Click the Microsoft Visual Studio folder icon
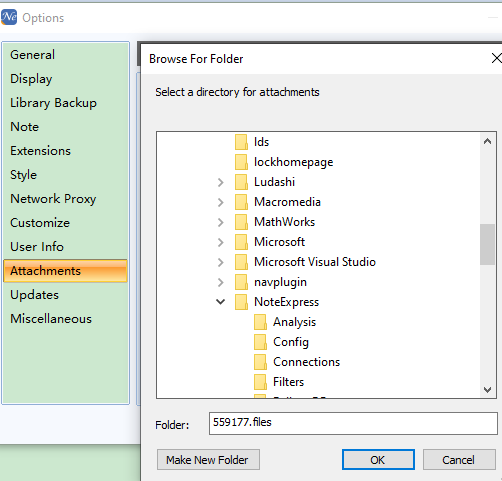502x481 pixels. point(241,262)
